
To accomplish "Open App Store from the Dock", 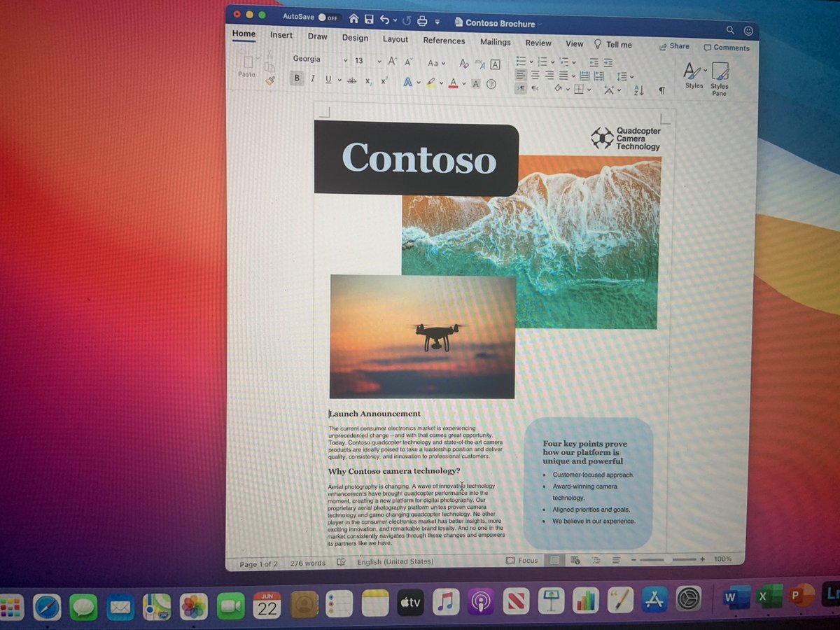I will [x=656, y=600].
